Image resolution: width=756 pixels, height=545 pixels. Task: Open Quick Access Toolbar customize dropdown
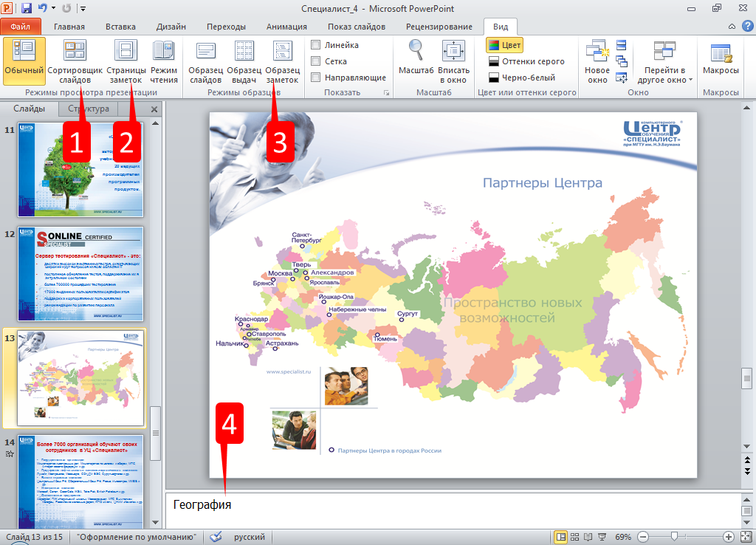83,9
